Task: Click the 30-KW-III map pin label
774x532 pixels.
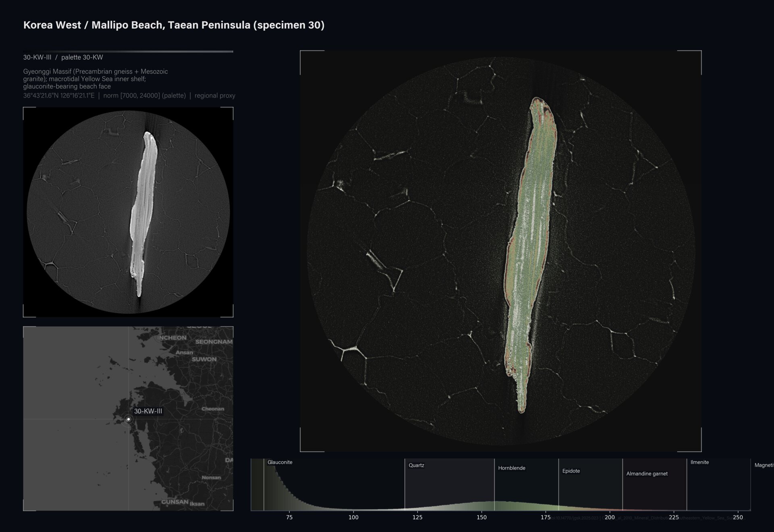Action: pyautogui.click(x=148, y=411)
